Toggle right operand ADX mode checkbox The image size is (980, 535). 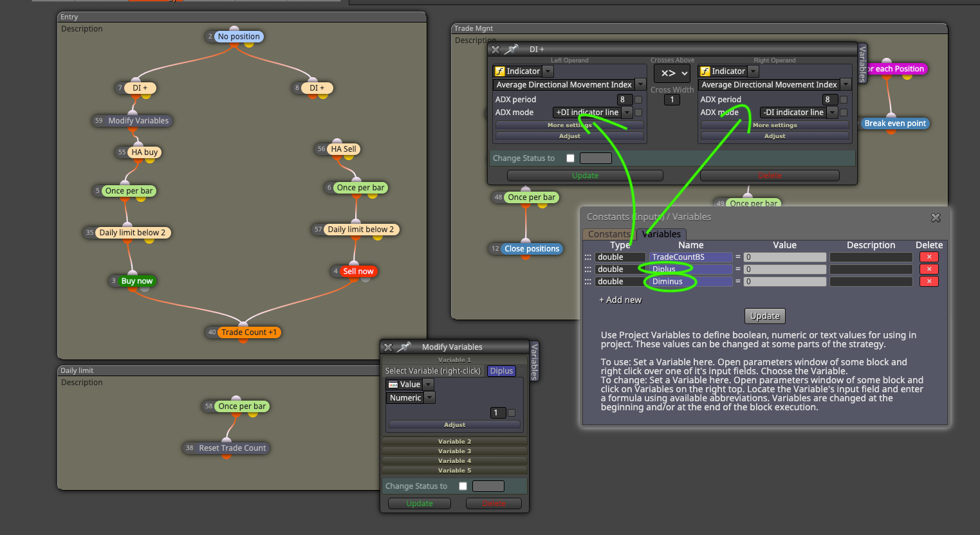coord(844,113)
